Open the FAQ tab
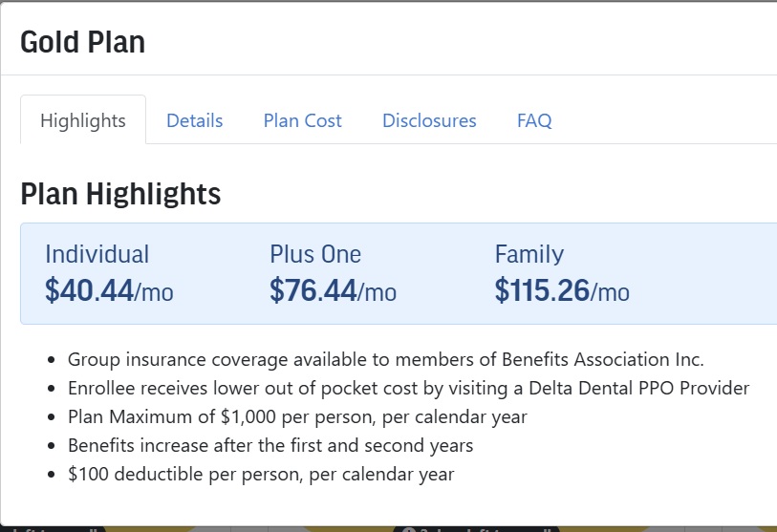 (x=534, y=120)
